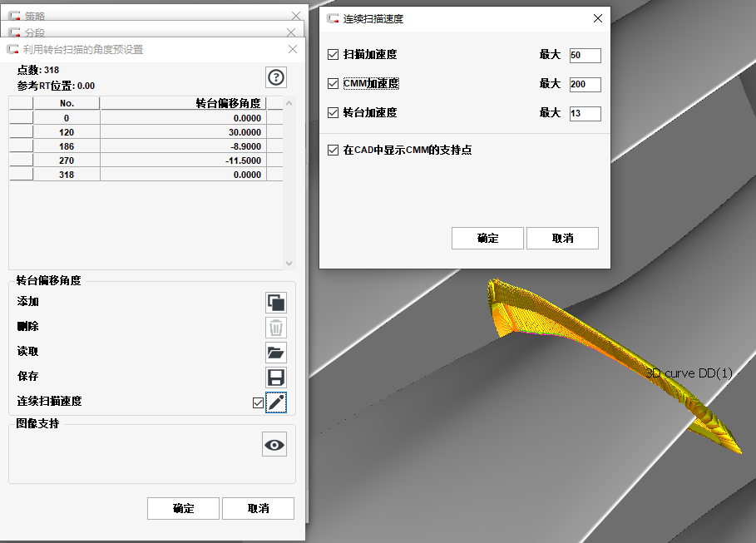The width and height of the screenshot is (756, 543).
Task: Open the help question mark icon
Action: pyautogui.click(x=274, y=77)
